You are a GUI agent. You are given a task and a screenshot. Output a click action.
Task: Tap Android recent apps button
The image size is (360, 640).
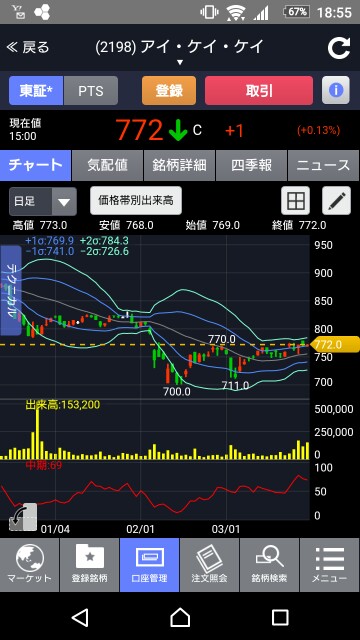point(280,617)
